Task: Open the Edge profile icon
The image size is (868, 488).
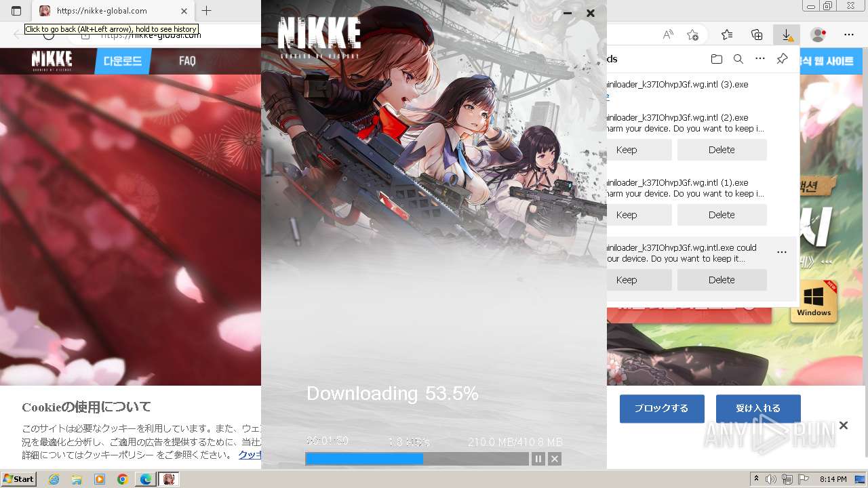Action: pos(818,35)
